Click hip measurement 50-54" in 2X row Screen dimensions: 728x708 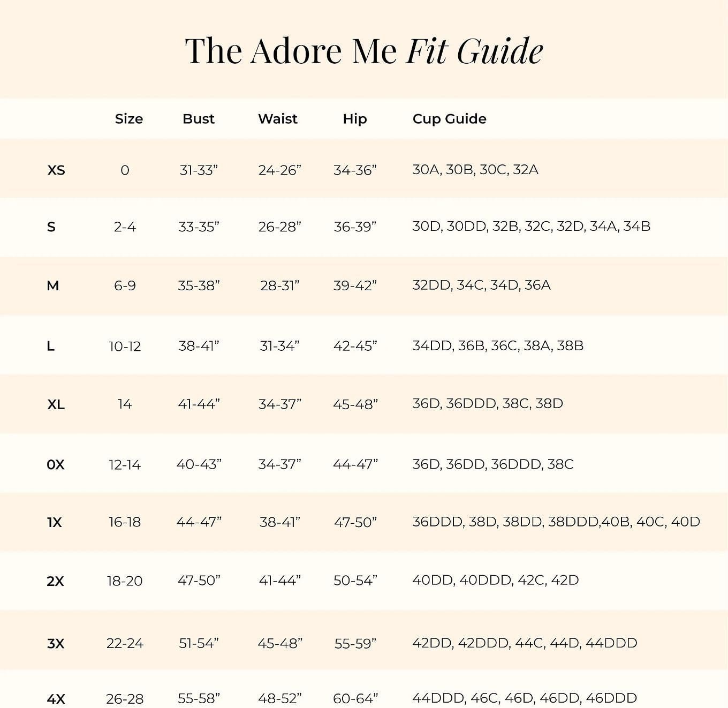coord(355,581)
